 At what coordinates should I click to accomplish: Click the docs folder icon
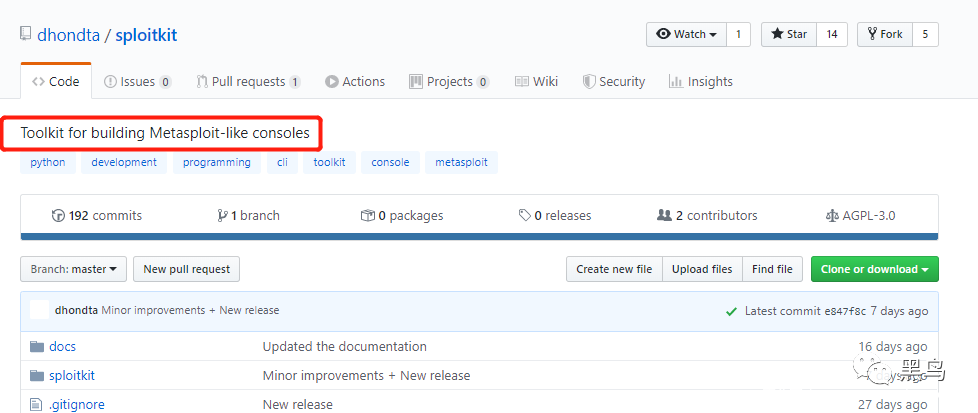pyautogui.click(x=37, y=346)
